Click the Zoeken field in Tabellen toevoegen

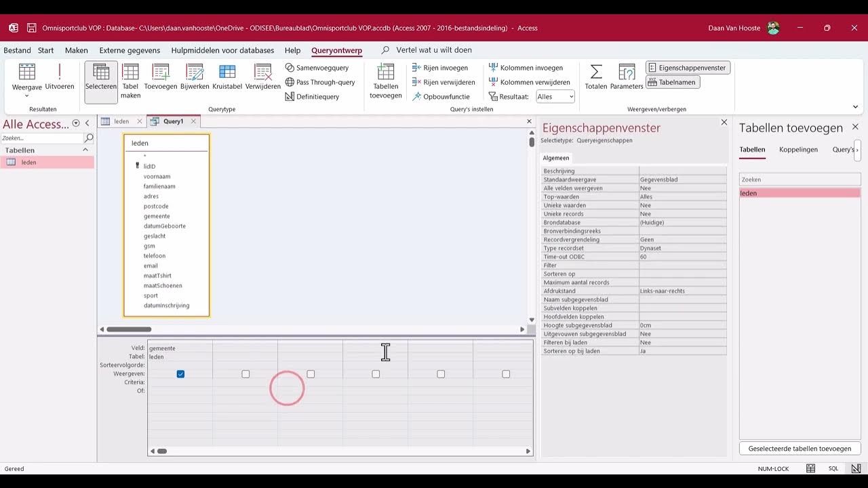[x=800, y=180]
